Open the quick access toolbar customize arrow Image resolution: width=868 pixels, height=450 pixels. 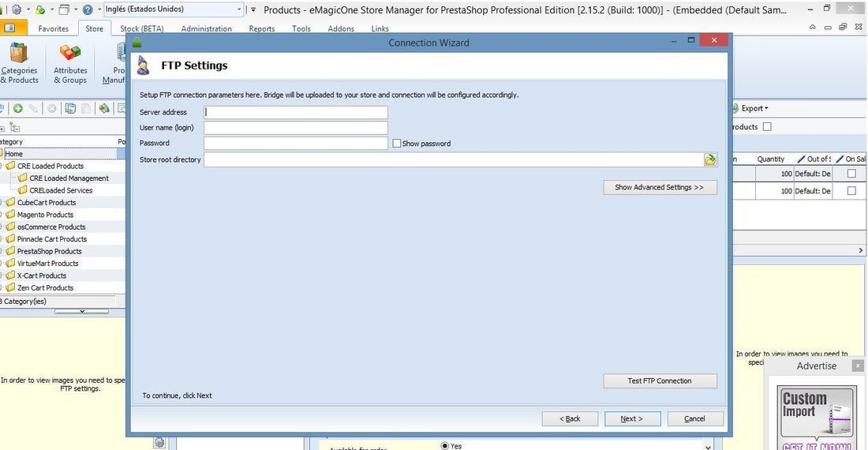(x=253, y=9)
